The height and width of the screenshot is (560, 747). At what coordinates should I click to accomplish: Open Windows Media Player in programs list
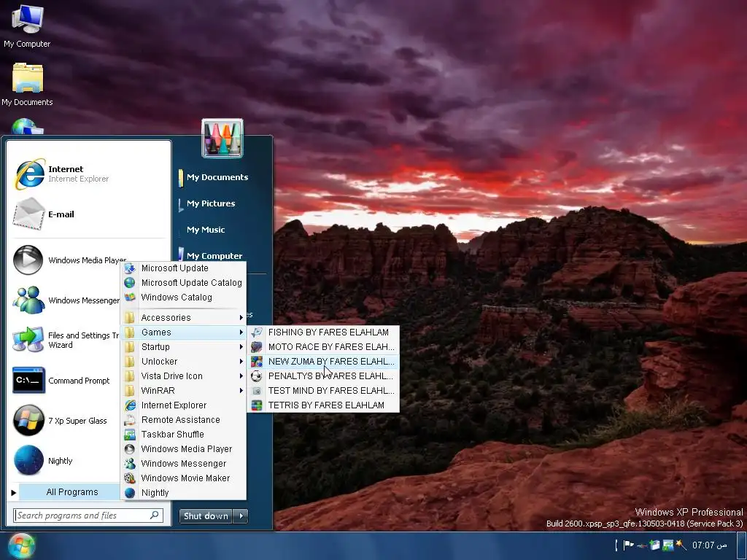tap(184, 449)
